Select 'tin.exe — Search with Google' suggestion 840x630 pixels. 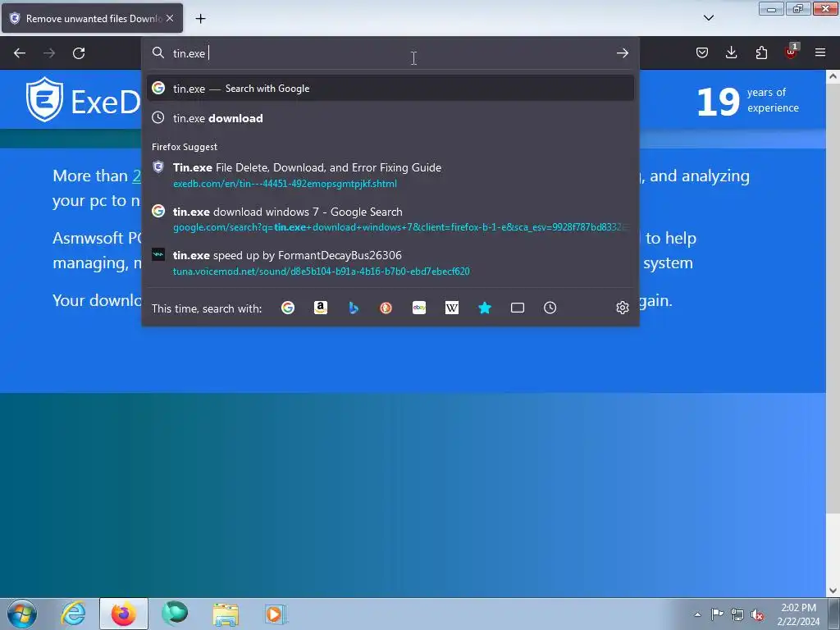(390, 89)
